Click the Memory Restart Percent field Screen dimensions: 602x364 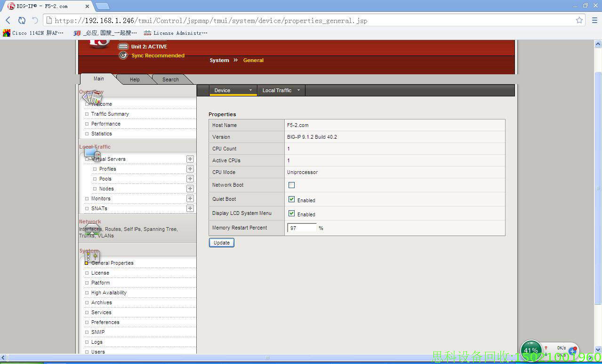point(302,228)
